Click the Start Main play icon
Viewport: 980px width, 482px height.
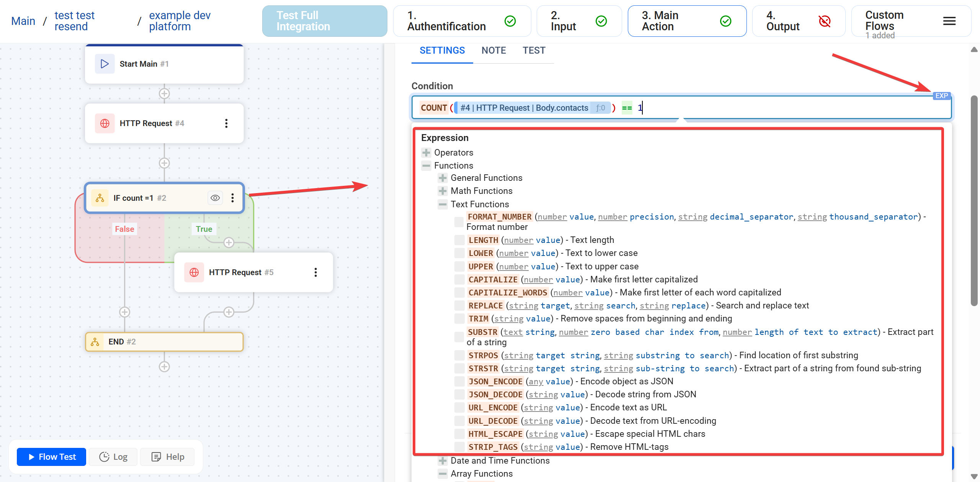tap(105, 64)
